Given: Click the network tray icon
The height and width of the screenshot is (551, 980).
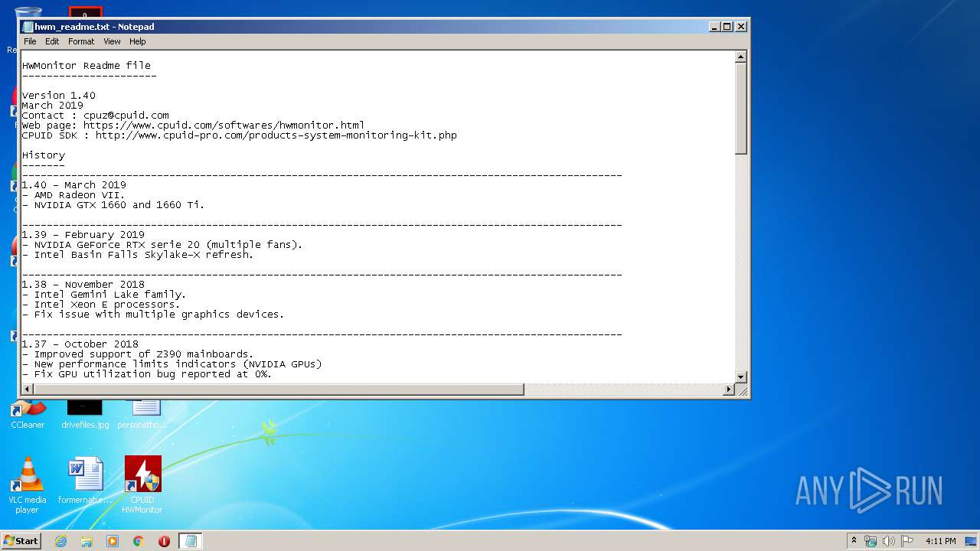Looking at the screenshot, I should coord(871,541).
